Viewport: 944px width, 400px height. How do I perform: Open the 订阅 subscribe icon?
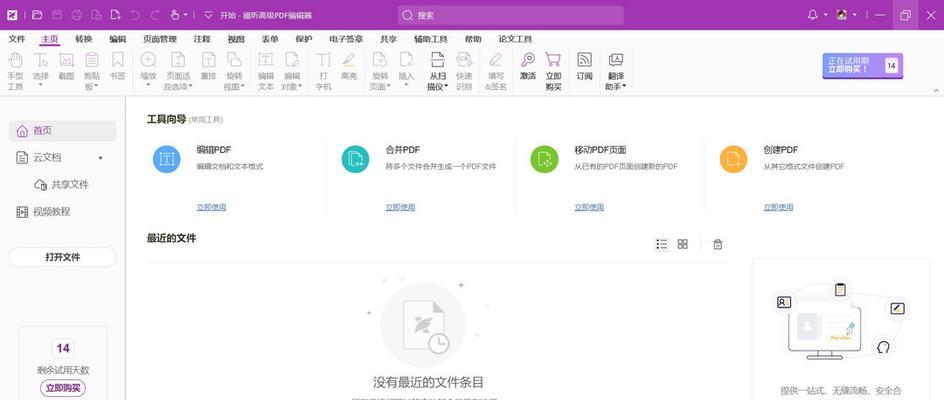click(585, 60)
